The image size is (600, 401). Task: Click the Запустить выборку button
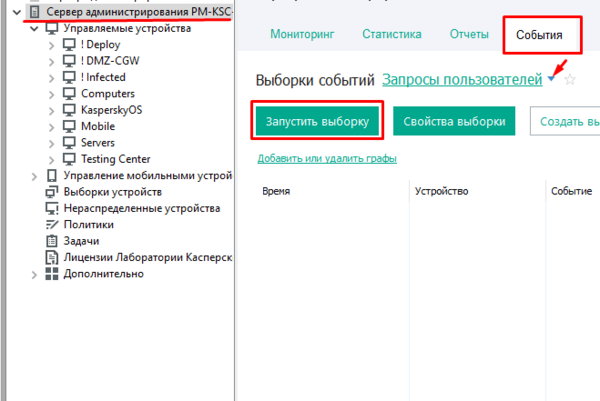click(x=317, y=121)
